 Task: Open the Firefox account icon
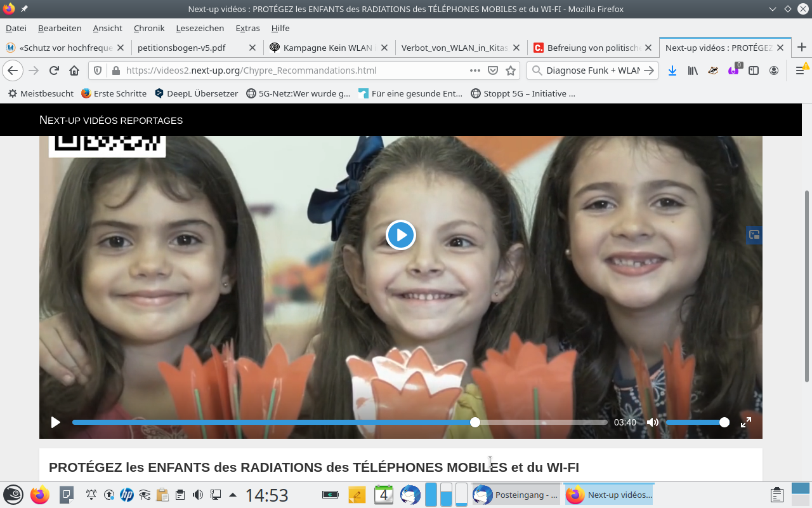point(774,70)
